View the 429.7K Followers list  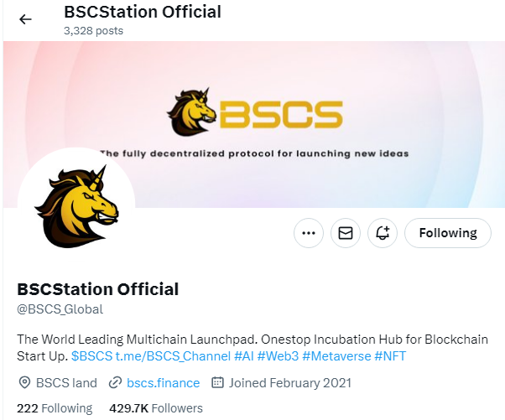click(156, 408)
